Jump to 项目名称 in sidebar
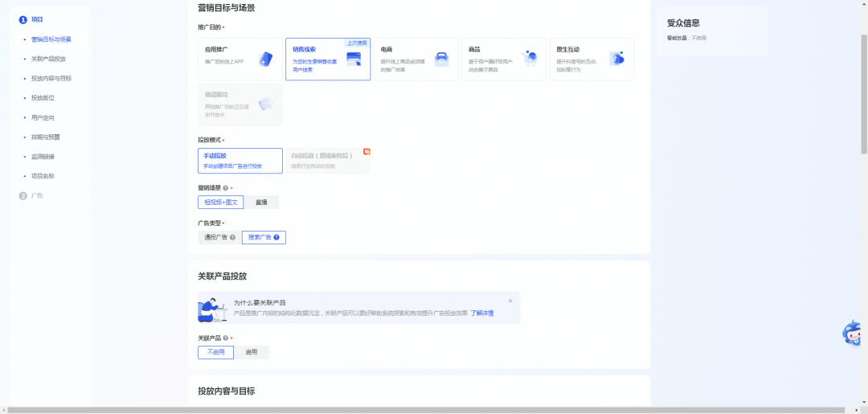Image resolution: width=868 pixels, height=414 pixels. tap(43, 176)
